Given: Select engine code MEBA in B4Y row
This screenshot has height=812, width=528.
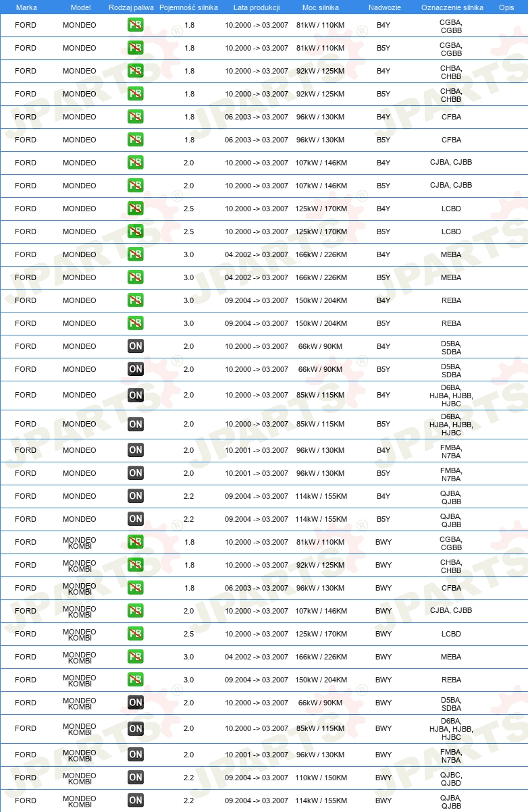Looking at the screenshot, I should [451, 255].
